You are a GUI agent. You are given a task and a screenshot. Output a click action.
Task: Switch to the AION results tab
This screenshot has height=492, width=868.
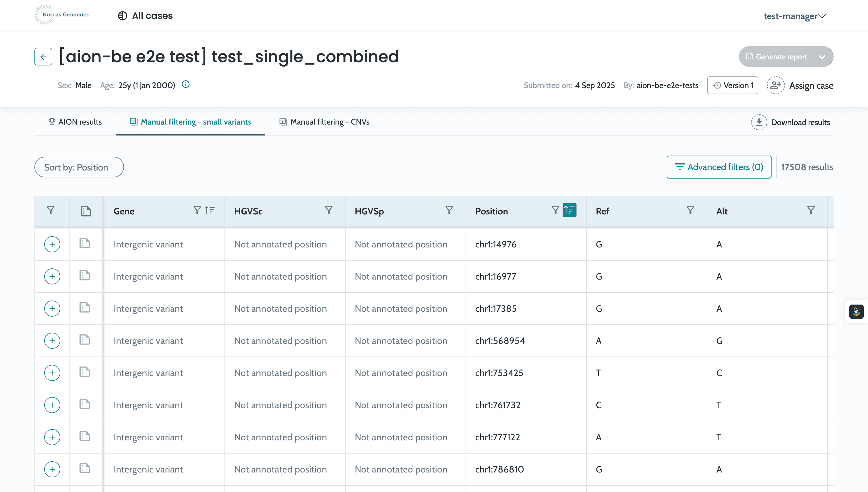tap(75, 122)
